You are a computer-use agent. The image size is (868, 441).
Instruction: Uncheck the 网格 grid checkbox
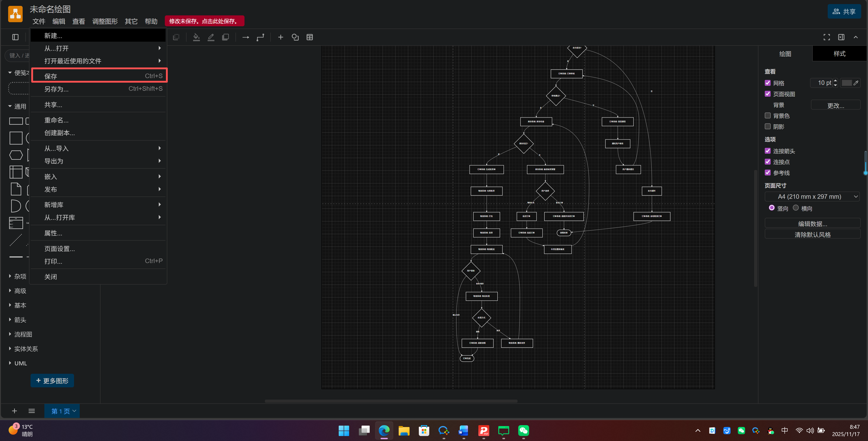tap(768, 83)
